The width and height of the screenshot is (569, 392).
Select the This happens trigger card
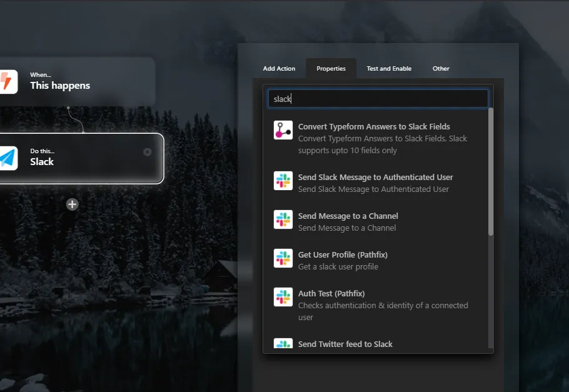point(78,82)
